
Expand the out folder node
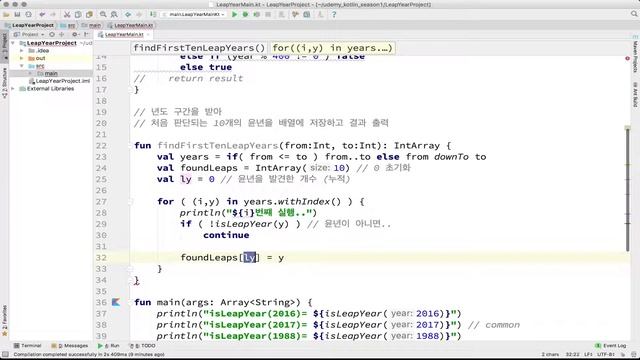22,58
